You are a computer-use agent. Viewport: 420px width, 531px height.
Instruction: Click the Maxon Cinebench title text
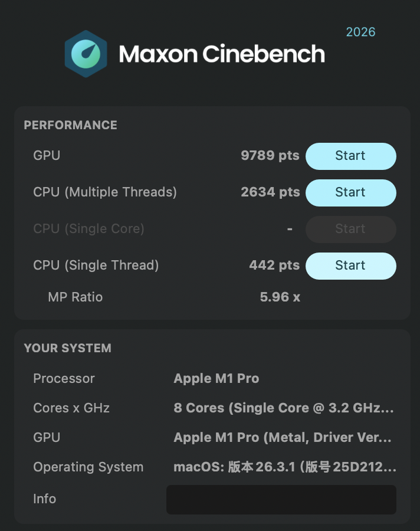coord(221,54)
